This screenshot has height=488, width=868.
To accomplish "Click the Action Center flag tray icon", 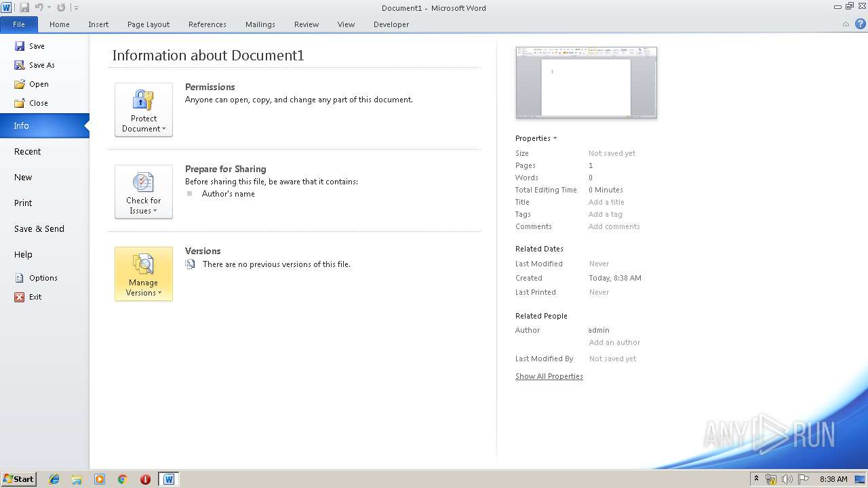I will (804, 479).
